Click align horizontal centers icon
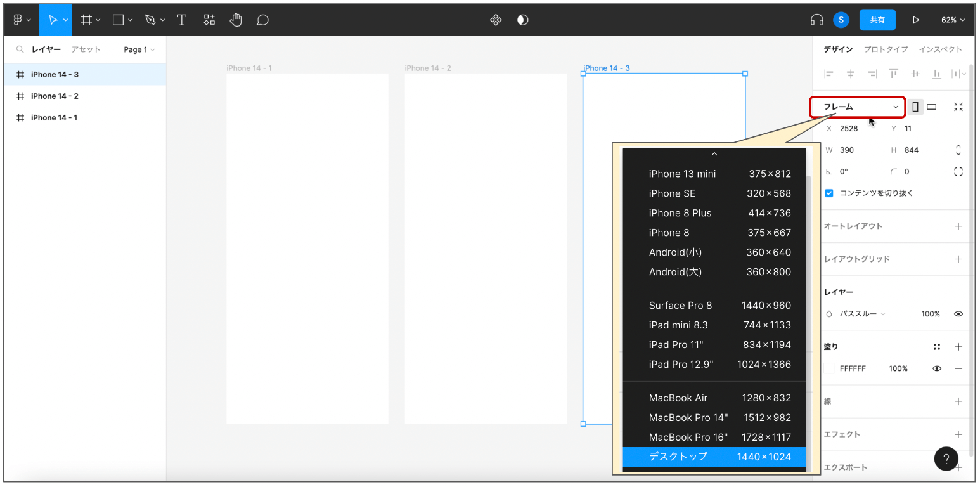The height and width of the screenshot is (487, 980). [x=851, y=74]
